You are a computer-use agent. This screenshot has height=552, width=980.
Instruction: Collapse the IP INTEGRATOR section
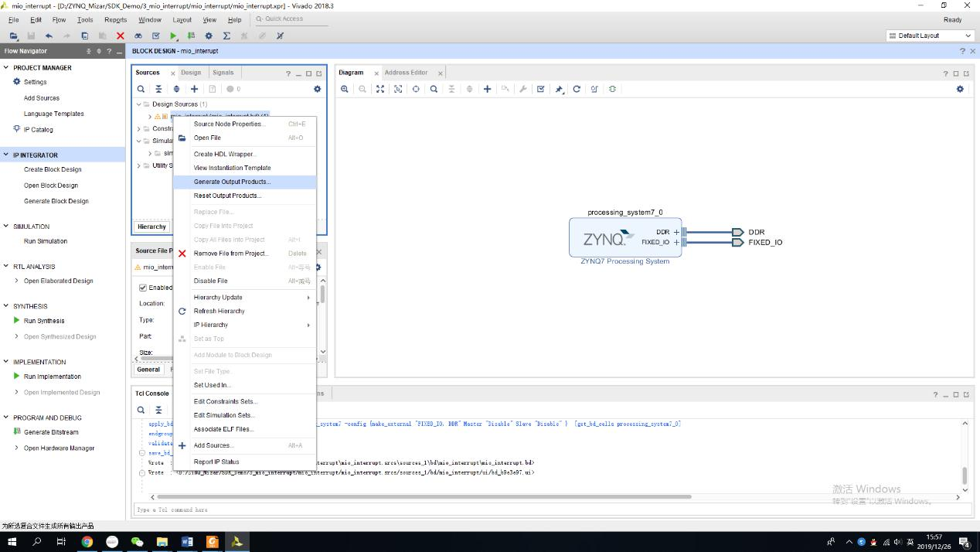point(6,155)
